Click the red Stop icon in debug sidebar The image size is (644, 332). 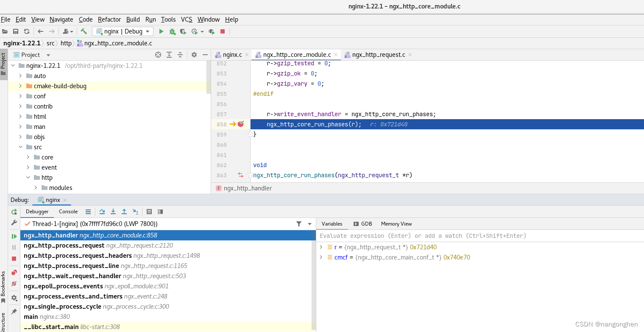click(14, 259)
